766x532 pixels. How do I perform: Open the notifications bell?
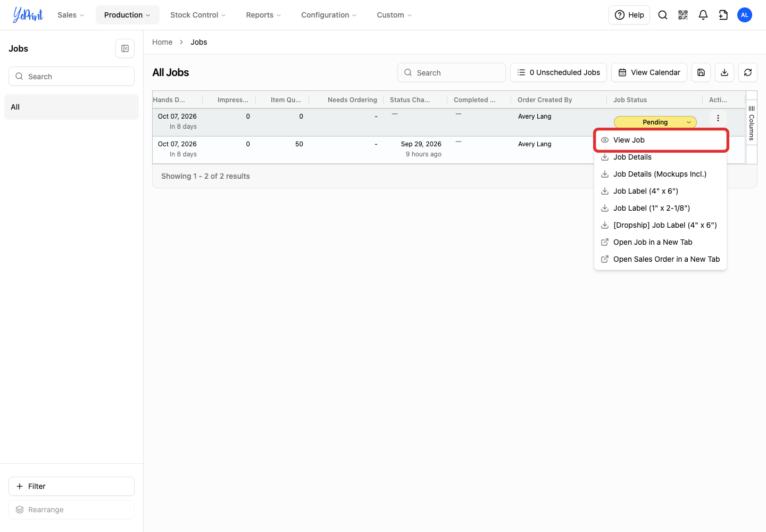pyautogui.click(x=703, y=15)
